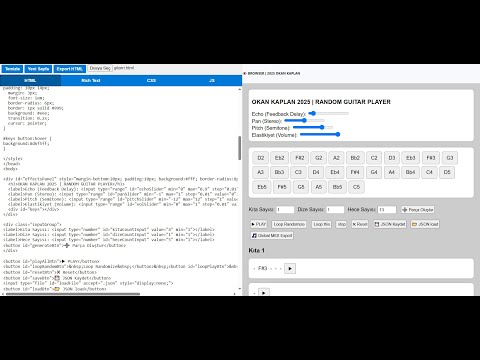The width and height of the screenshot is (480, 360).
Task: Play the D4 note key
Action: click(316, 172)
